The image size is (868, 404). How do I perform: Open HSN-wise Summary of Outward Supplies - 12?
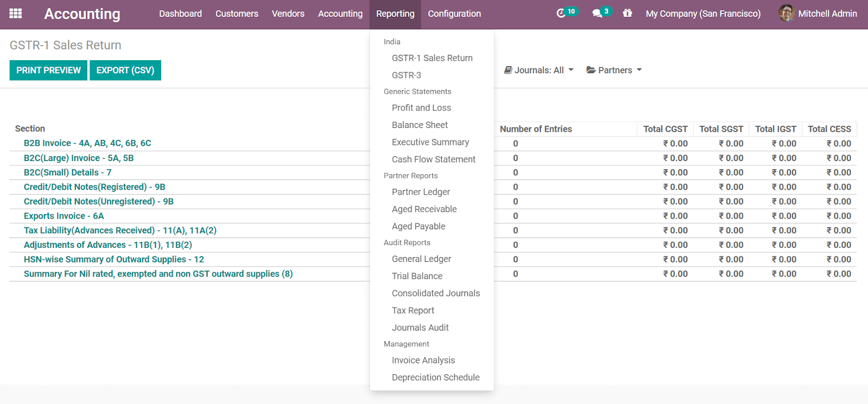(114, 260)
